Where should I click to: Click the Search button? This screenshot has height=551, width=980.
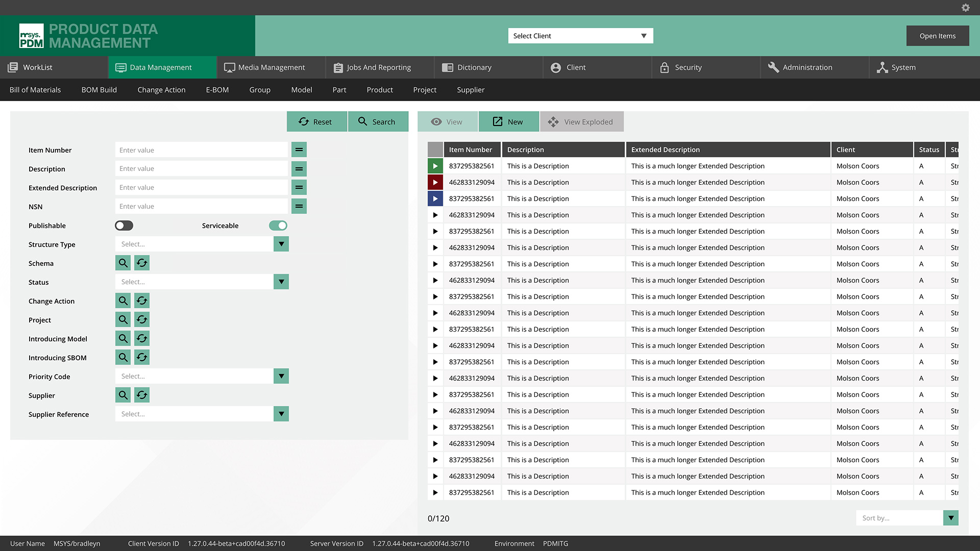[378, 122]
